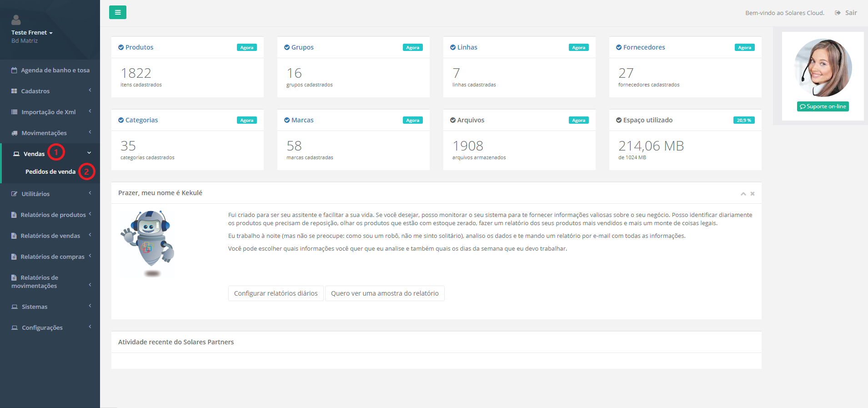868x408 pixels.
Task: Click the green hamburger menu button
Action: [118, 12]
